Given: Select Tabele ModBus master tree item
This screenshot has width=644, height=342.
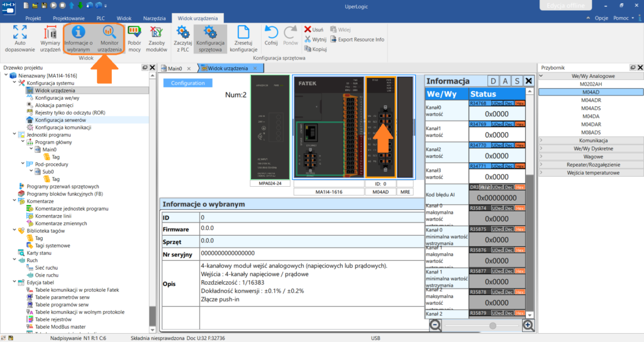Looking at the screenshot, I should coord(60,327).
